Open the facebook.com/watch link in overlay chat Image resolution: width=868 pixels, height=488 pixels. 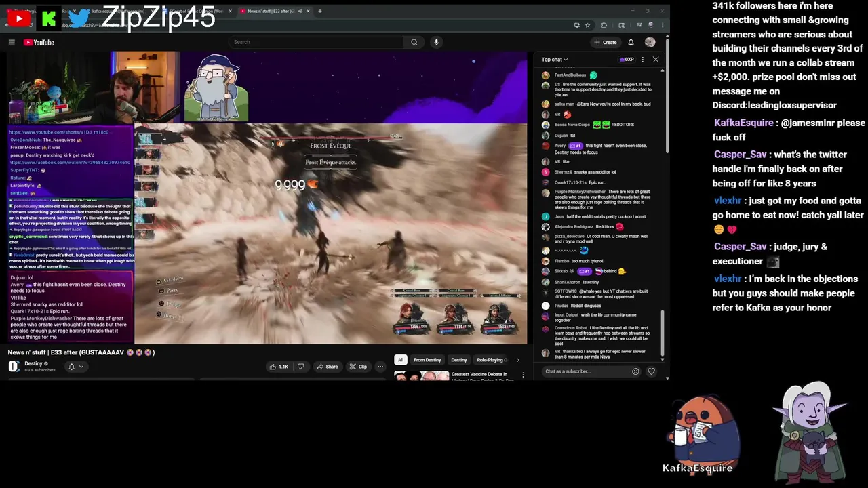pyautogui.click(x=70, y=163)
